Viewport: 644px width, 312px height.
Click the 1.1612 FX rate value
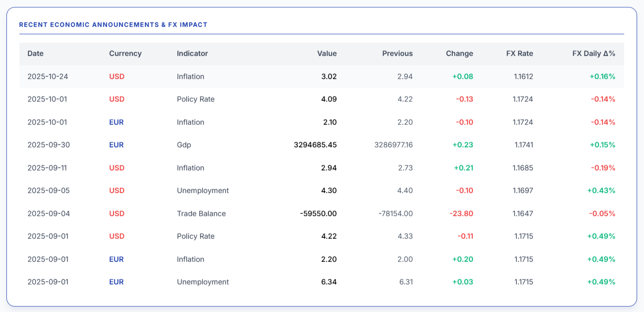pyautogui.click(x=523, y=76)
